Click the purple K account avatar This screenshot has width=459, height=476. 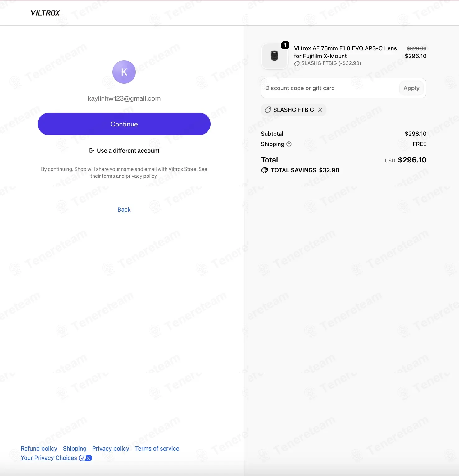124,72
